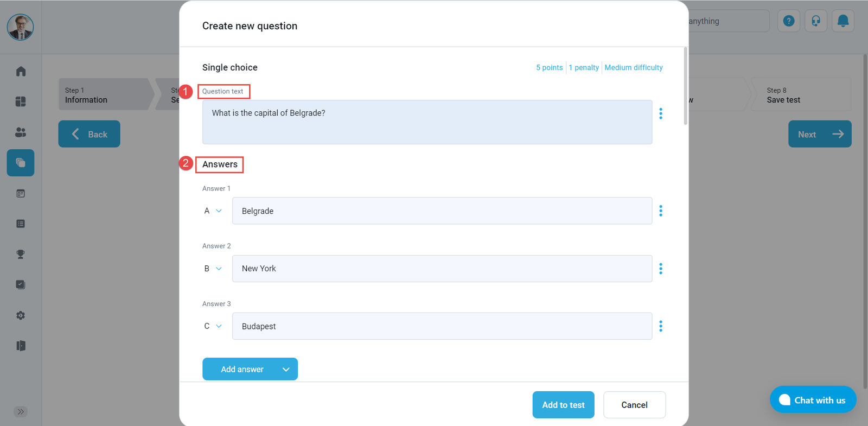Screen dimensions: 868x426
Task: Expand the answer C letter dropdown
Action: [x=213, y=326]
